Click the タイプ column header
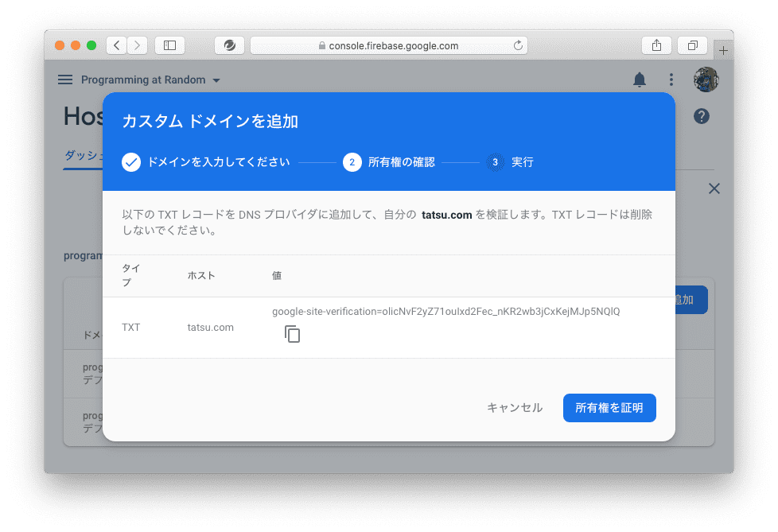The height and width of the screenshot is (532, 778). point(131,275)
